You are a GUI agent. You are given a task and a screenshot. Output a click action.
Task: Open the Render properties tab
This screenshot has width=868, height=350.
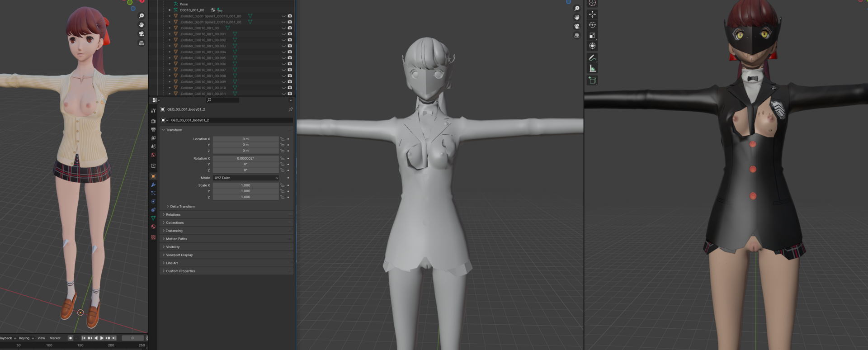pyautogui.click(x=153, y=121)
